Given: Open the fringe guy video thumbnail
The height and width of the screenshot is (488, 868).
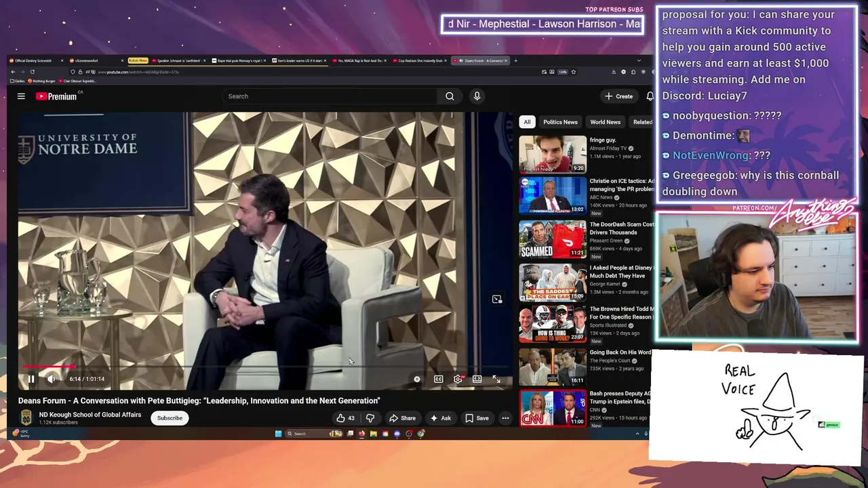Looking at the screenshot, I should pos(553,155).
